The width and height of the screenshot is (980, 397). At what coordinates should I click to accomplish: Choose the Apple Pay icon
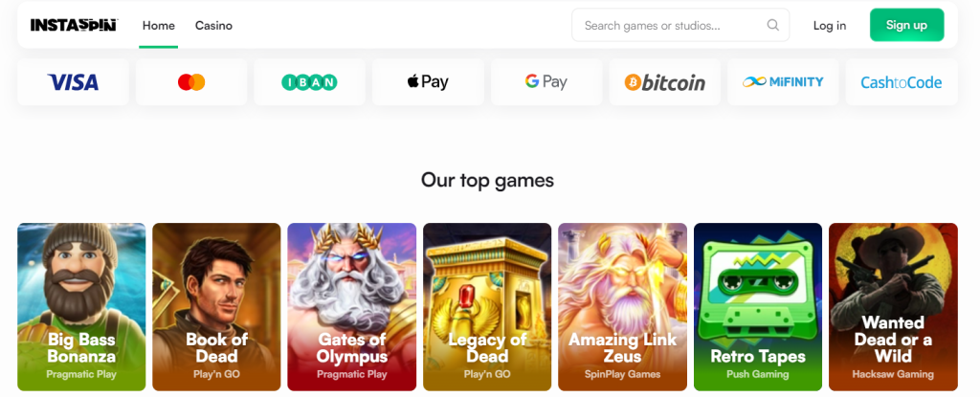pyautogui.click(x=428, y=82)
